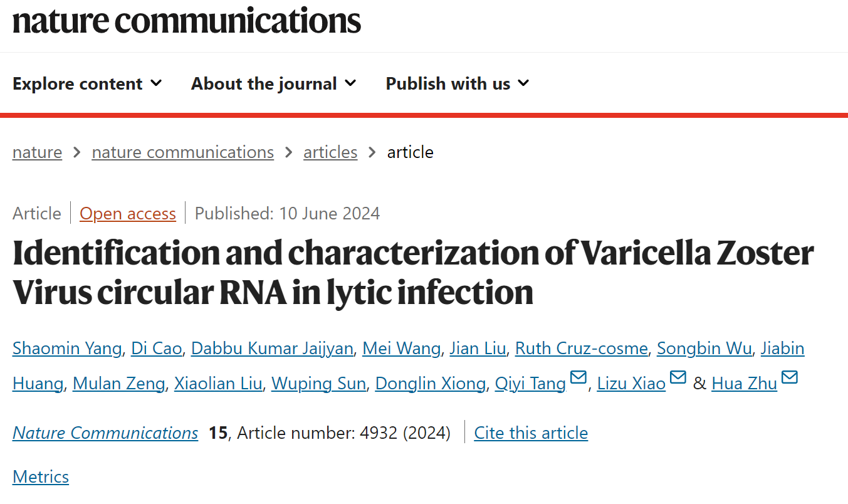The image size is (848, 504).
Task: Expand the Publish with us menu
Action: pyautogui.click(x=458, y=83)
